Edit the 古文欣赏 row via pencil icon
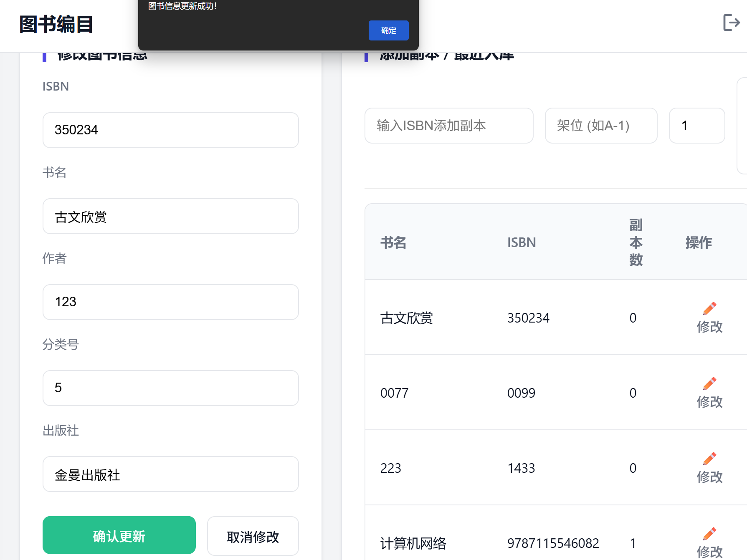The width and height of the screenshot is (747, 560). tap(709, 308)
